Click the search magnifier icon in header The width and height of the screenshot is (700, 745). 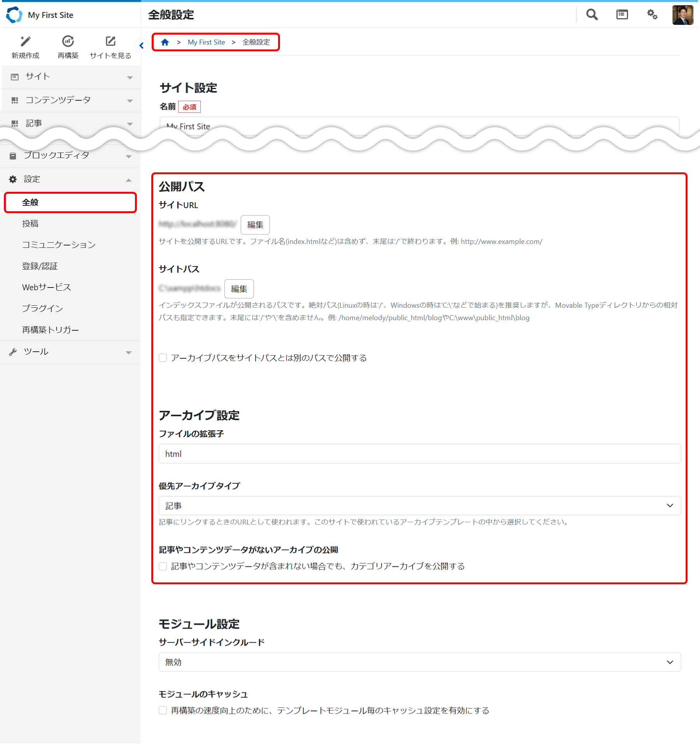pyautogui.click(x=591, y=15)
